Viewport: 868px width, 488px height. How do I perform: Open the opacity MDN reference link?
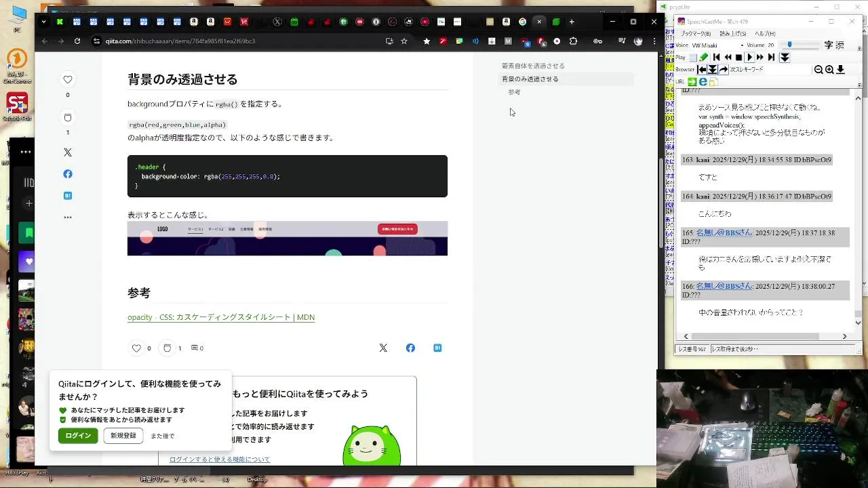click(221, 317)
